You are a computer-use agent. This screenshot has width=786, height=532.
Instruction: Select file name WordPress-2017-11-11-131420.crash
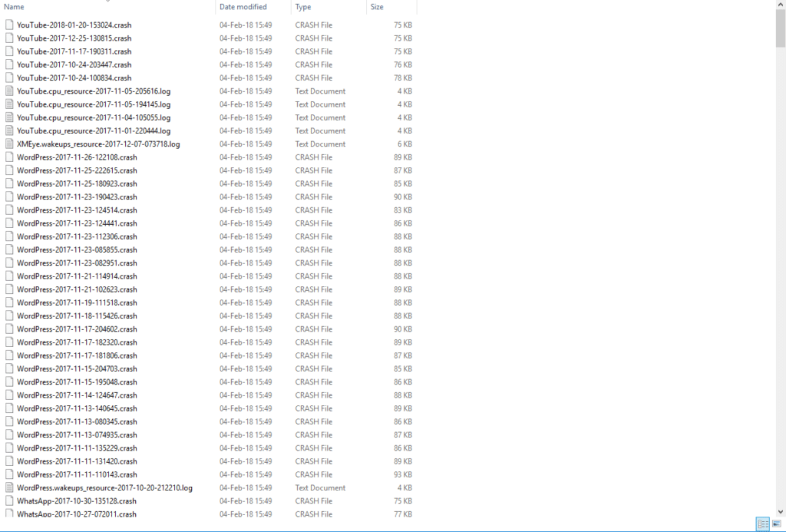(77, 461)
